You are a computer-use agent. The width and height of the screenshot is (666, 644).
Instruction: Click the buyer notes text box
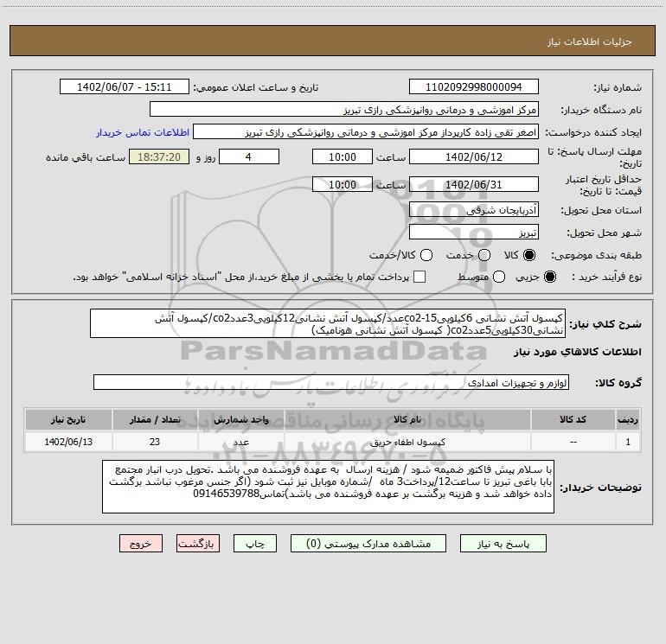[x=329, y=487]
